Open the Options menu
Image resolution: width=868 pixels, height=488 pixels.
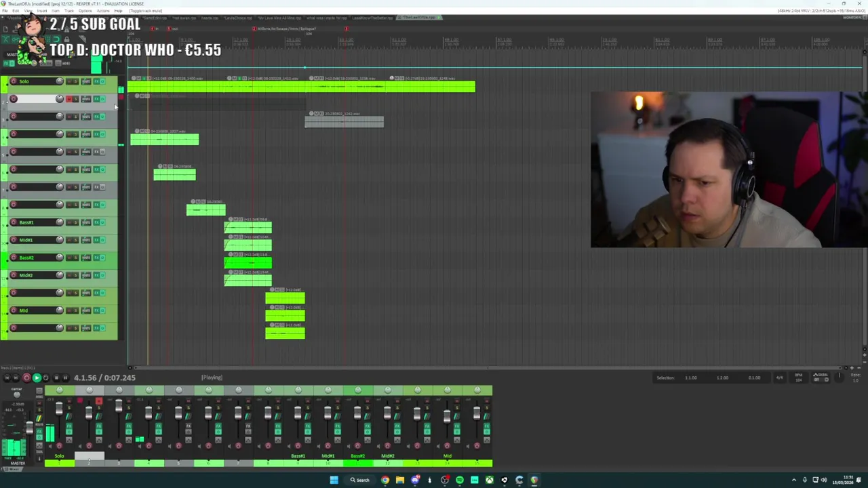click(85, 11)
